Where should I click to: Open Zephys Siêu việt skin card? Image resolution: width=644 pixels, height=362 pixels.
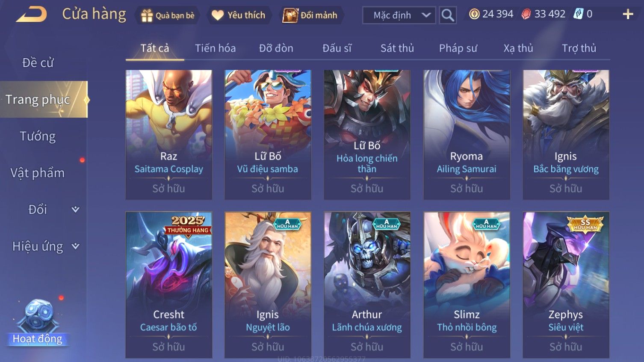566,285
